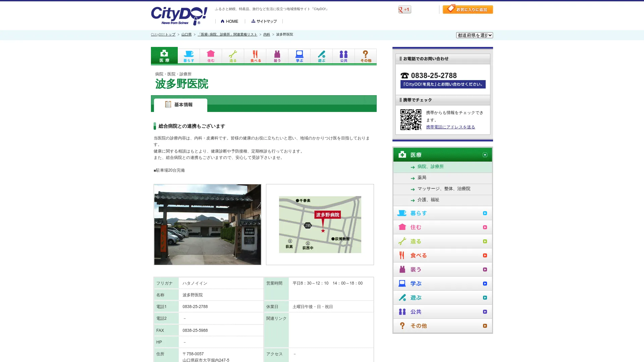The height and width of the screenshot is (362, 644).
Task: Follow CityDO!トップ breadcrumb link
Action: 163,35
